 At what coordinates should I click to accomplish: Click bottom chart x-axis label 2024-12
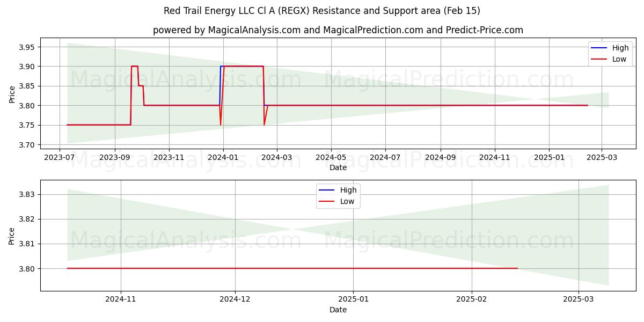point(235,300)
